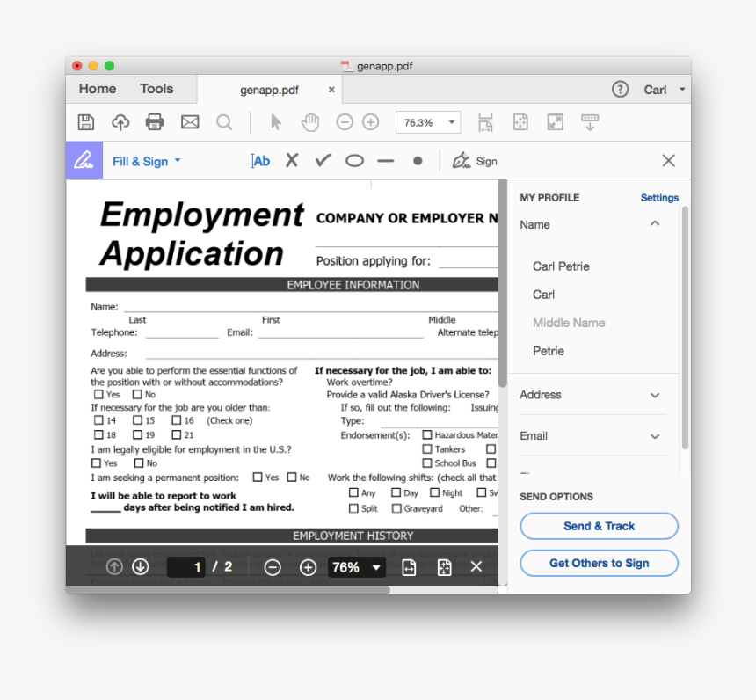The height and width of the screenshot is (700, 756).
Task: Check the Day shift box
Action: click(x=394, y=492)
